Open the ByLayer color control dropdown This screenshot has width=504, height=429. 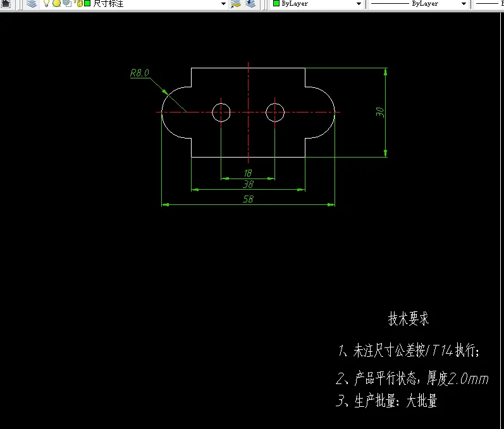click(359, 4)
